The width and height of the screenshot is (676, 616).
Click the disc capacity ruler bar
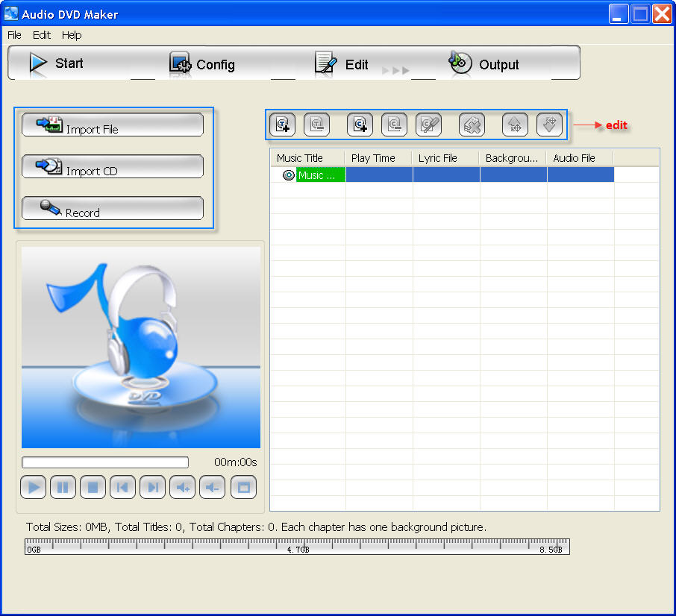[x=298, y=546]
